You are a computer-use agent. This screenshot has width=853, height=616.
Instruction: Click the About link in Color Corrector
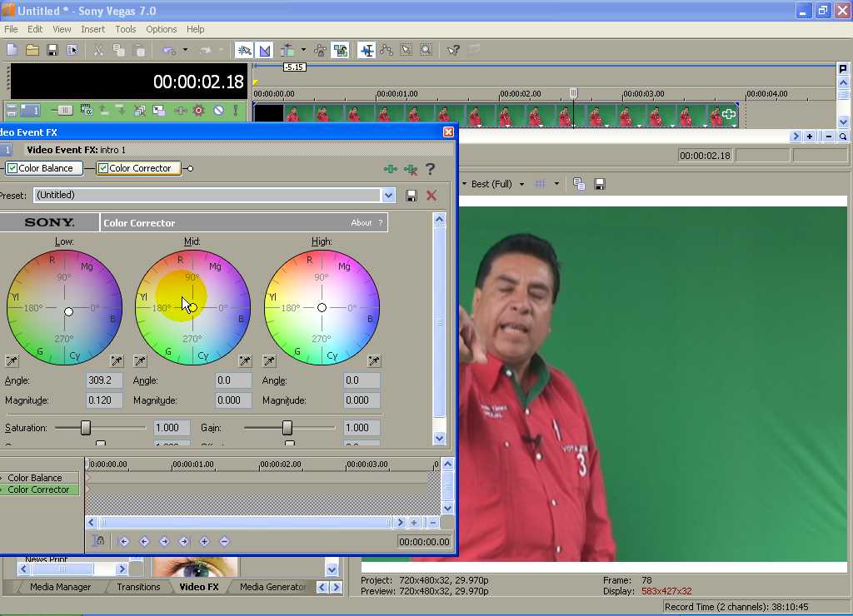[x=362, y=223]
